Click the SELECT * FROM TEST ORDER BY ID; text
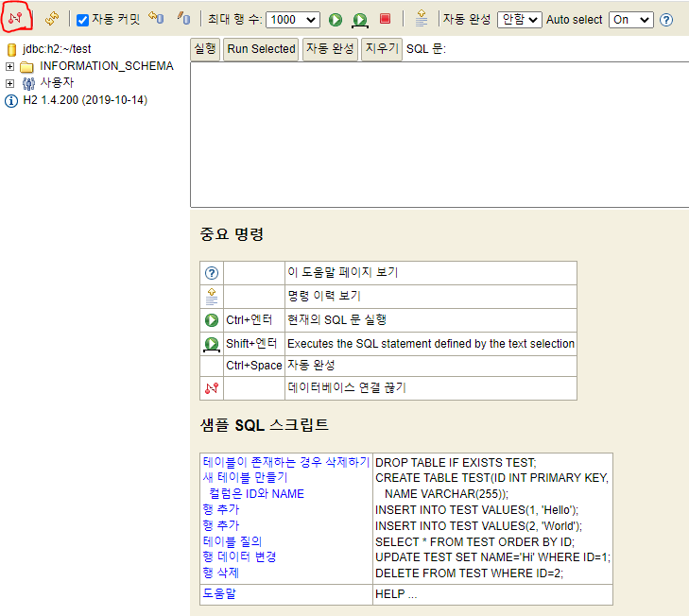Viewport: 689px width, 616px height. coord(475,541)
